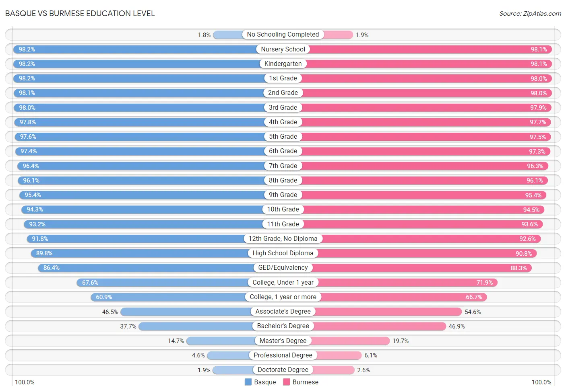Click the Burmese 54.6% Associate's Degree bar

(388, 312)
